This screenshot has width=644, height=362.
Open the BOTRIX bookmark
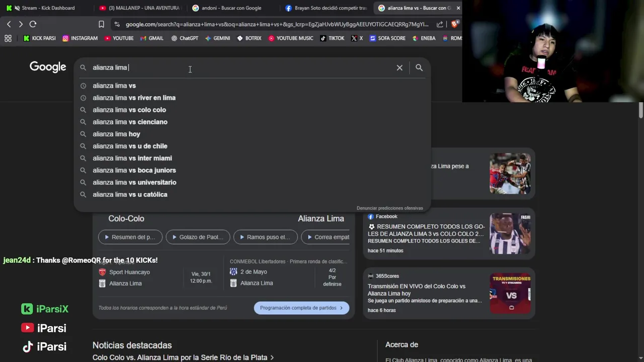249,38
